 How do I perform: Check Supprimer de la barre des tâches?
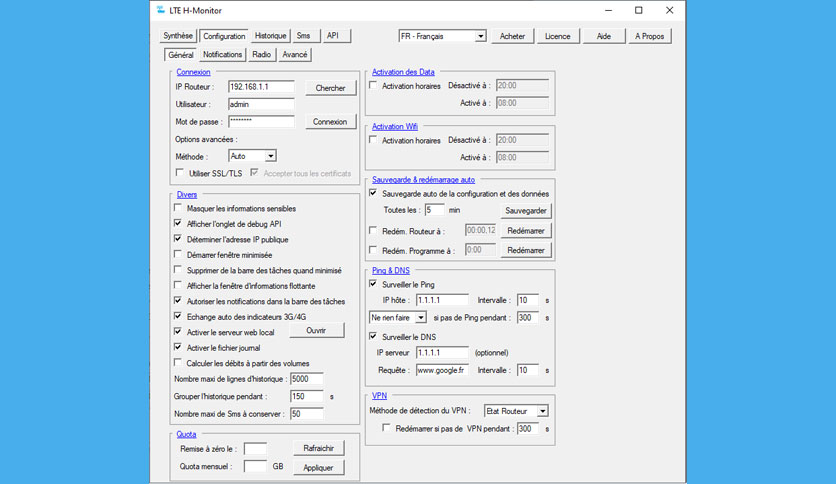(178, 270)
